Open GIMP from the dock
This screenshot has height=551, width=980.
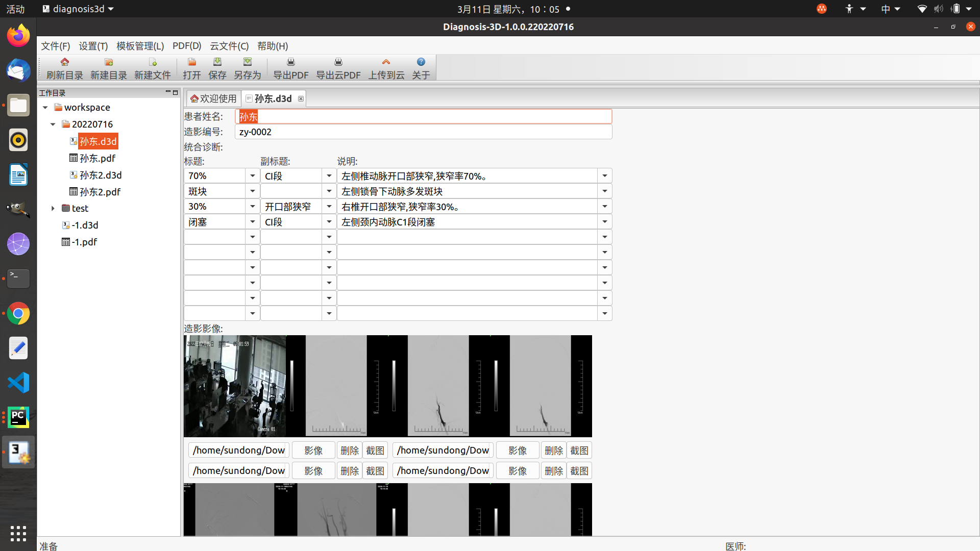[x=18, y=209]
